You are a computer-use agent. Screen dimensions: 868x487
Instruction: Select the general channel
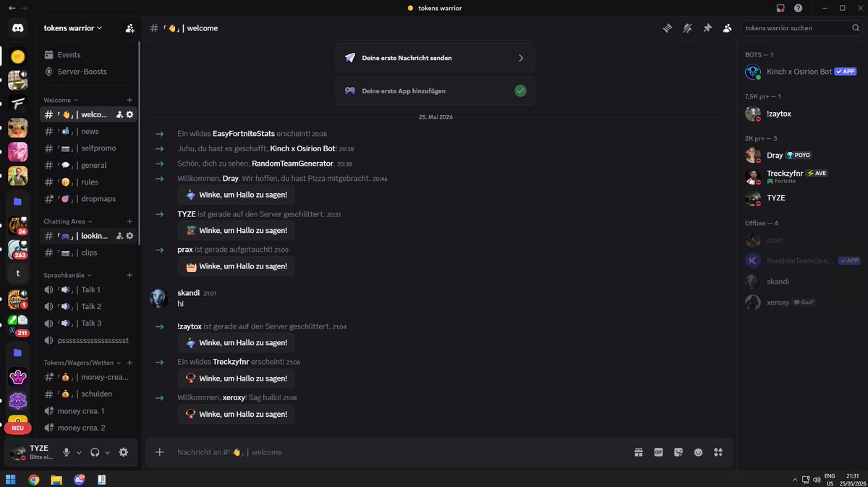click(x=90, y=165)
